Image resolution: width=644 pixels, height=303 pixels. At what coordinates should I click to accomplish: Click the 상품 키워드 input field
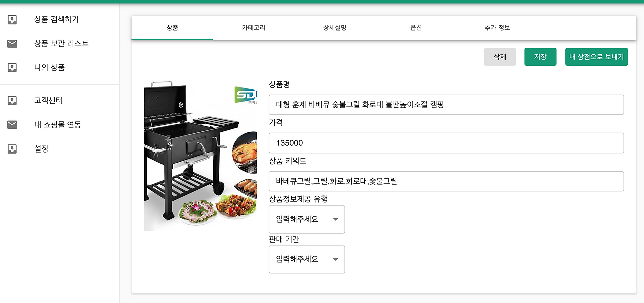[x=446, y=181]
